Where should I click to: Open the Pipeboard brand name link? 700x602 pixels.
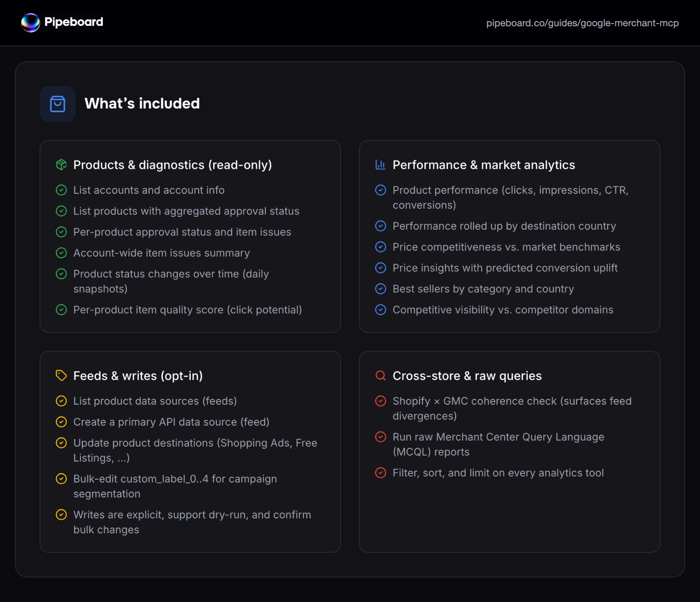pos(74,22)
